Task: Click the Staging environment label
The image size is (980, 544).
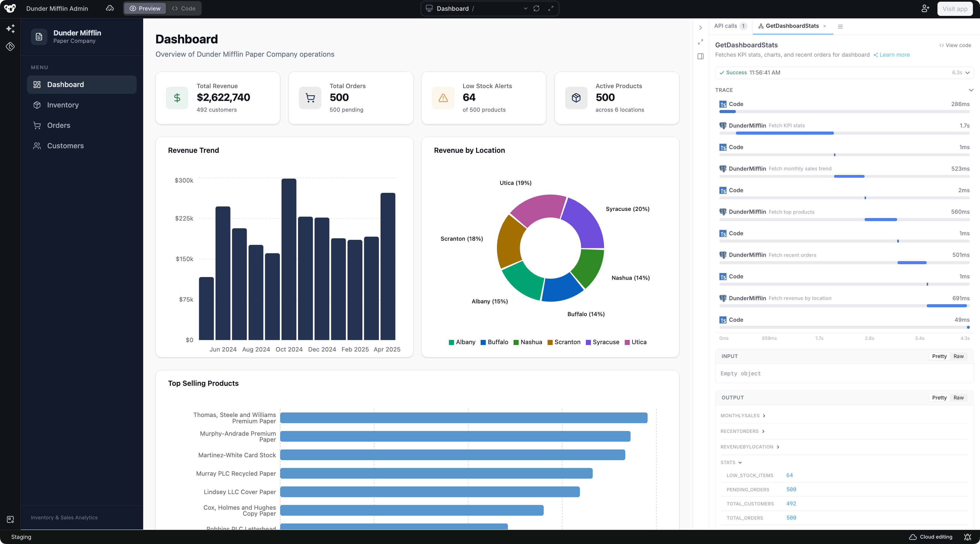Action: tap(21, 537)
